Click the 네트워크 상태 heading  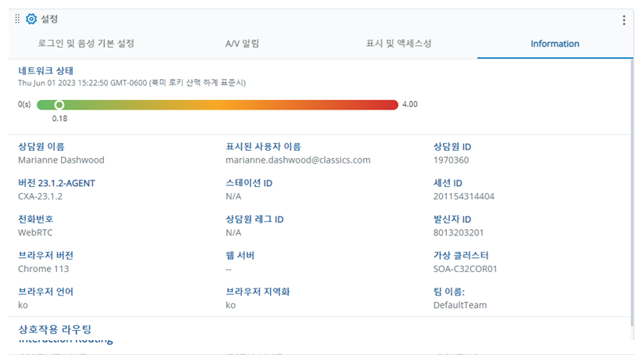(x=45, y=70)
